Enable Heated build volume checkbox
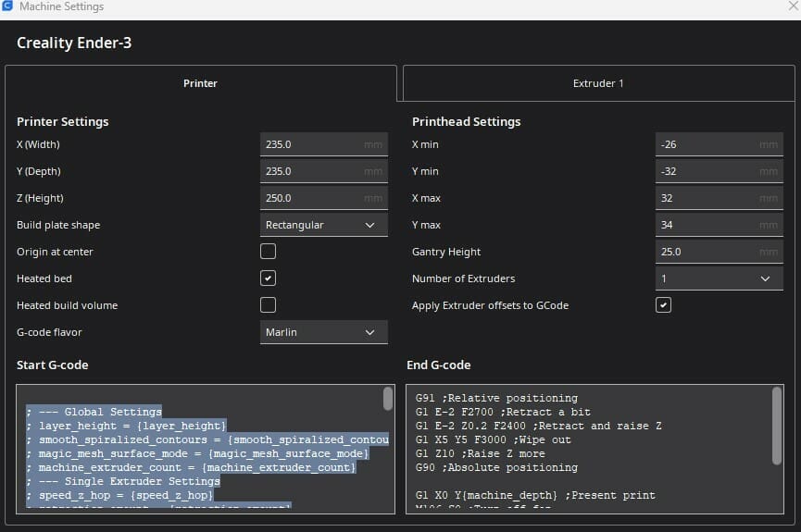The width and height of the screenshot is (801, 532). tap(269, 304)
